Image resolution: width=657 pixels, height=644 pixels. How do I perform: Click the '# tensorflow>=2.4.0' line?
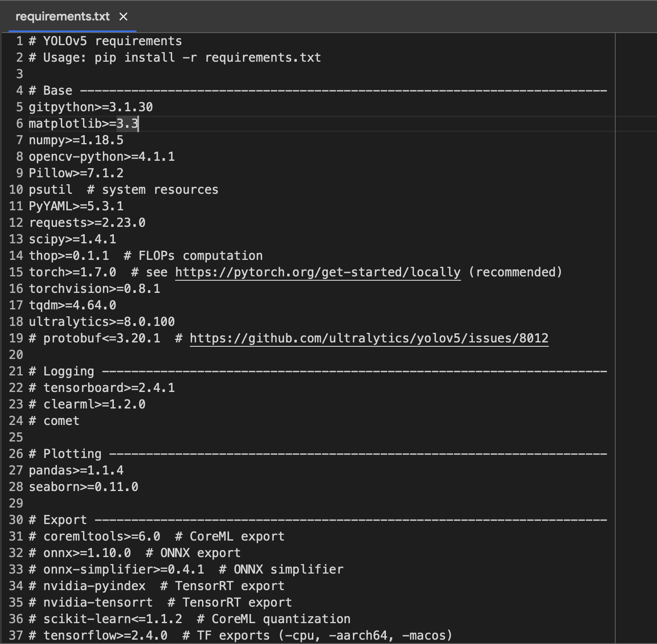241,635
